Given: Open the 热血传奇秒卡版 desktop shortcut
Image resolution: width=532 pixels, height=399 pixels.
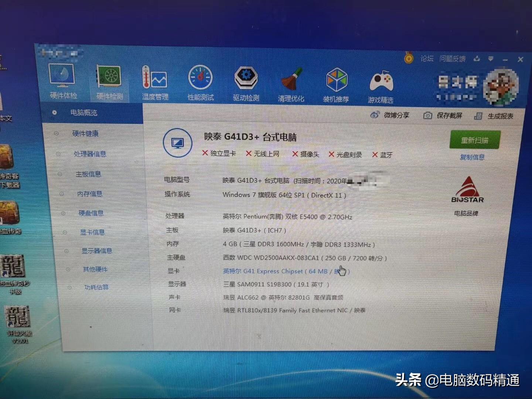Looking at the screenshot, I should (14, 274).
